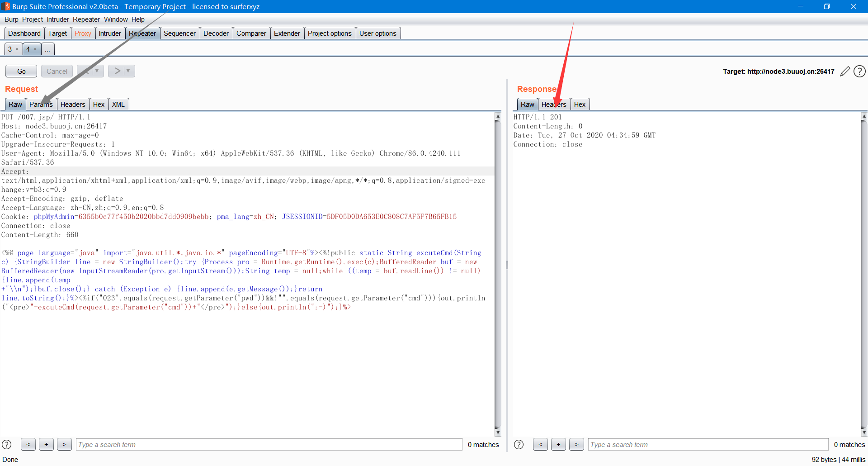Open history dropdown next to back arrow

(97, 71)
